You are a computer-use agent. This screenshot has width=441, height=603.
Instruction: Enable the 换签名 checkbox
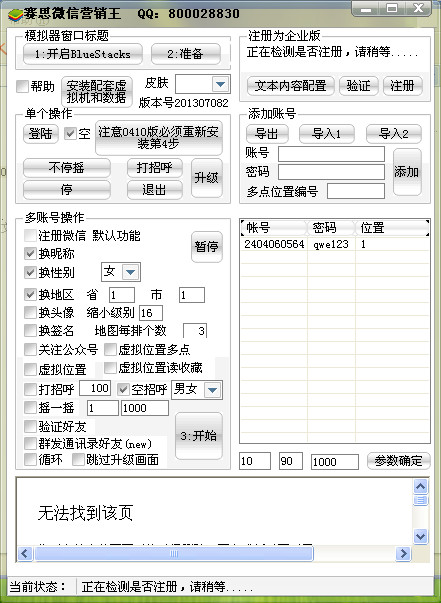[x=30, y=330]
